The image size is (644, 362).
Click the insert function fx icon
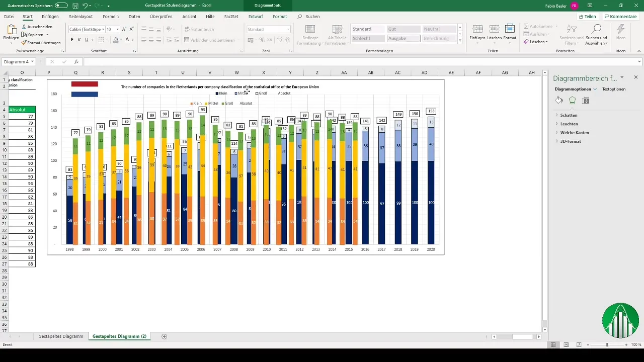[x=76, y=62]
